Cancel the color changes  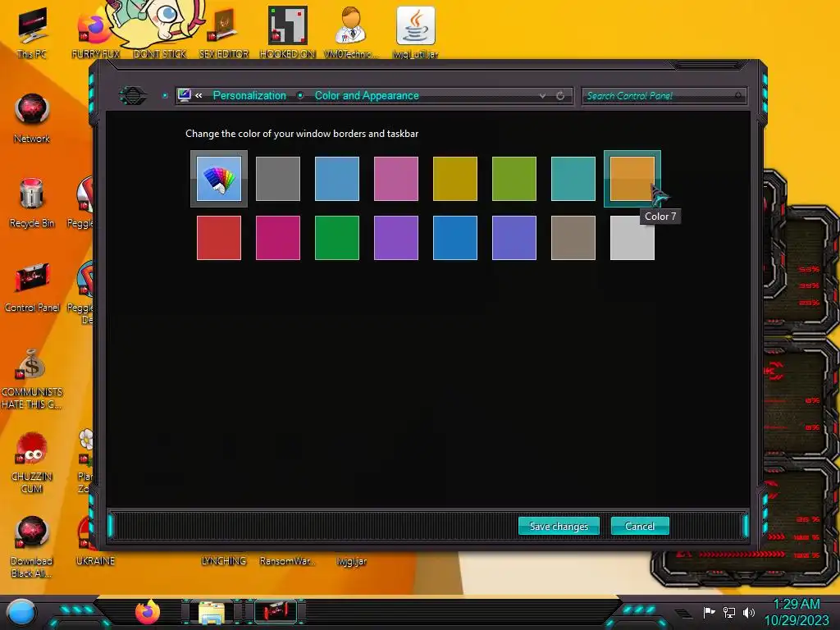[640, 526]
